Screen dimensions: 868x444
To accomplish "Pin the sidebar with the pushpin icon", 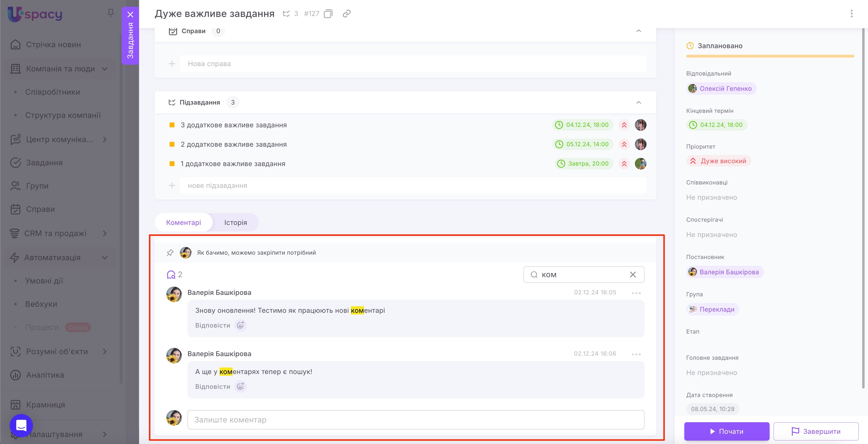I will click(x=110, y=13).
